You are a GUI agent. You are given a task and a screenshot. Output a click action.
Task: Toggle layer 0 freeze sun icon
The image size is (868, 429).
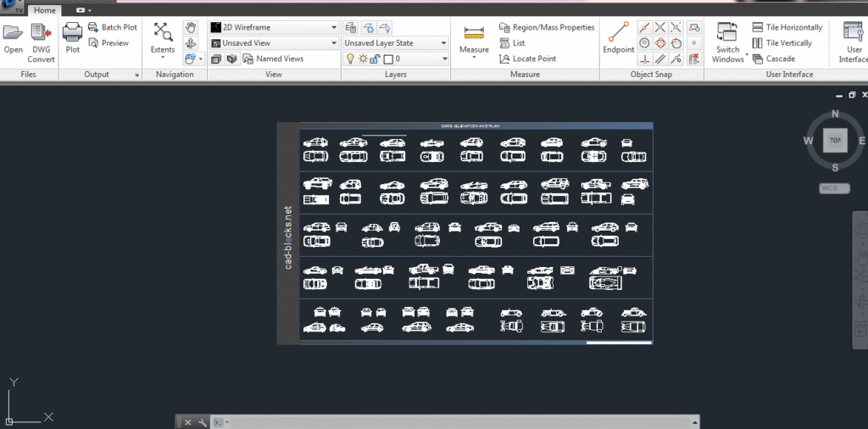pyautogui.click(x=363, y=58)
